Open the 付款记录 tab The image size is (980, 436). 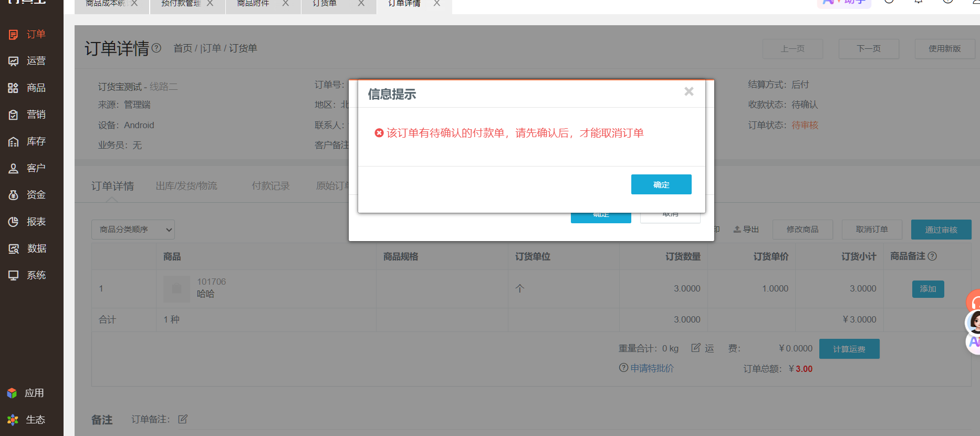click(270, 186)
